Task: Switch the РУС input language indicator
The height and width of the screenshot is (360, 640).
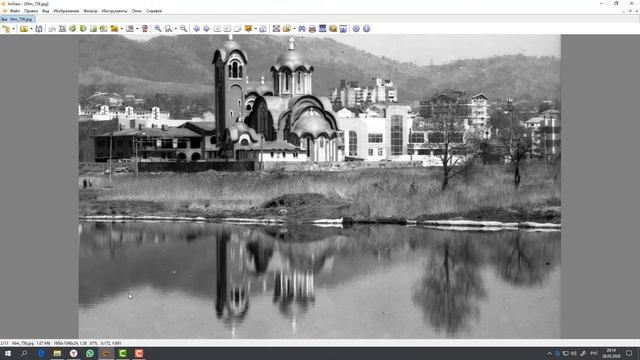Action: click(594, 353)
